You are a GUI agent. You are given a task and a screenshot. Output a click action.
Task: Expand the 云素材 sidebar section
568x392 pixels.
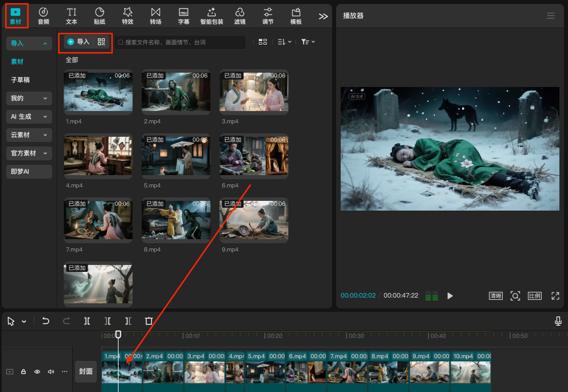[29, 135]
